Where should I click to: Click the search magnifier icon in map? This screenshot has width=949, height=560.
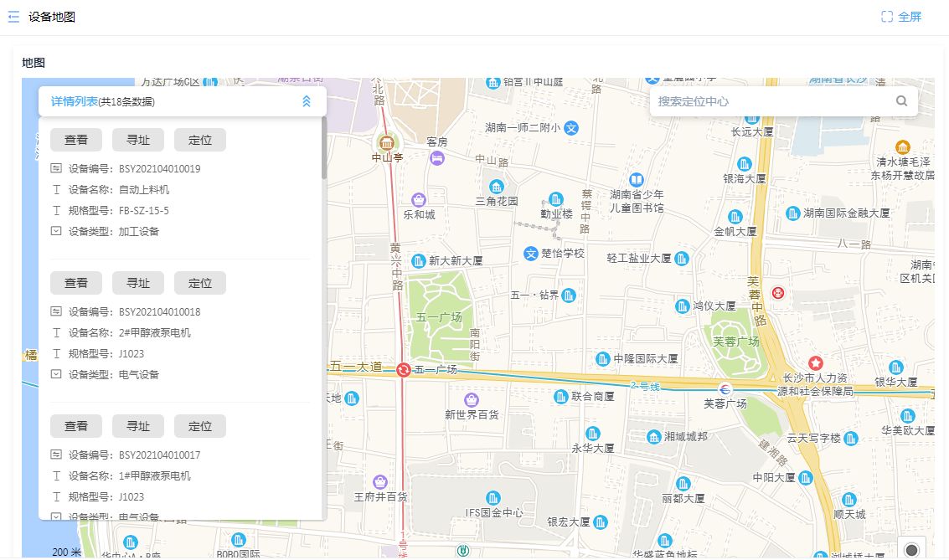click(x=902, y=101)
